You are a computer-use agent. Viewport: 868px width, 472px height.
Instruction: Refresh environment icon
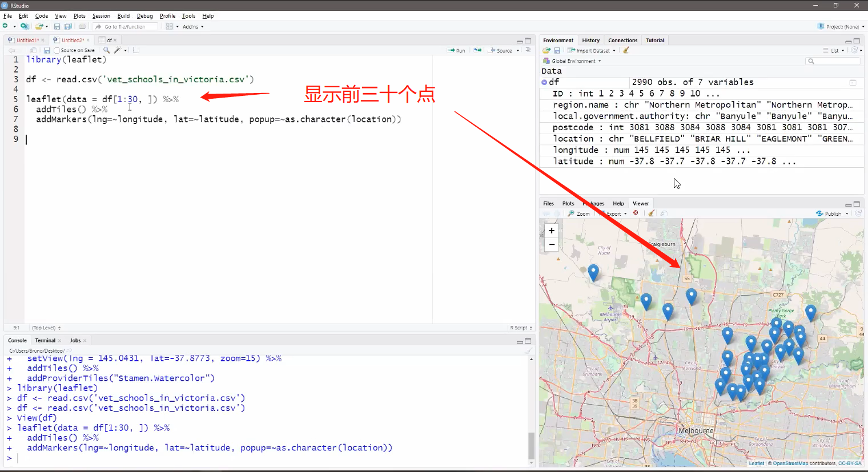click(854, 50)
